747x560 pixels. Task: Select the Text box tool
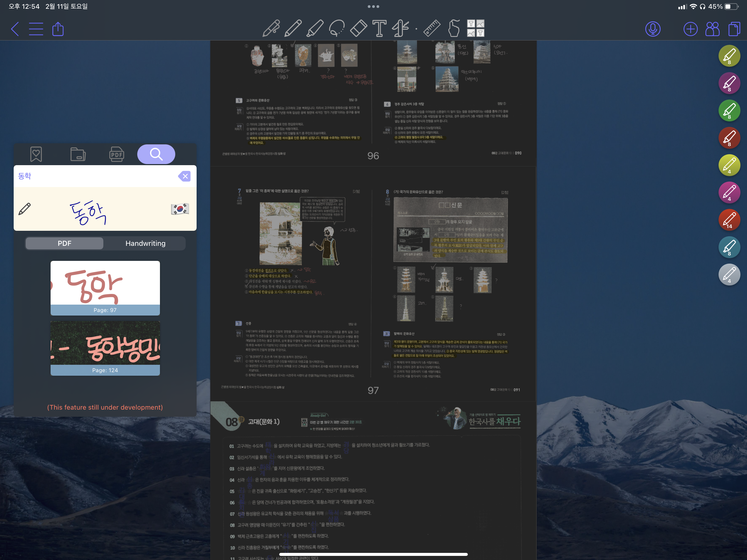(379, 28)
